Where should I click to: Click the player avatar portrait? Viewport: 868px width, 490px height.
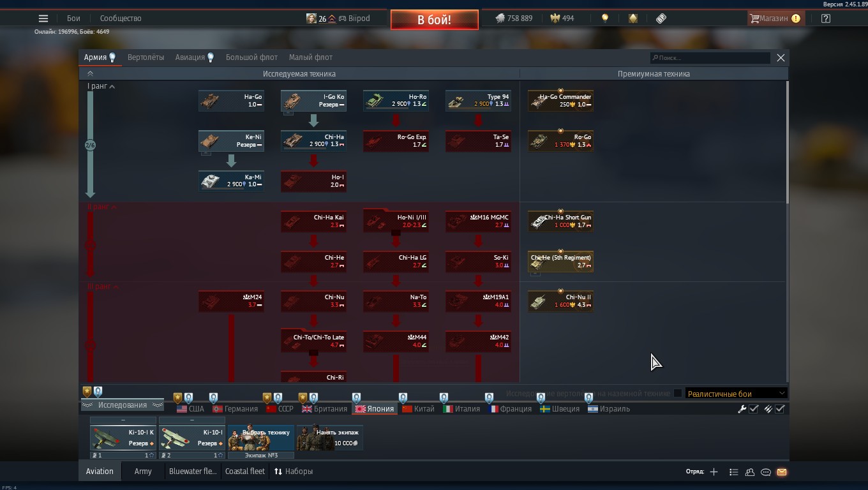pos(311,19)
